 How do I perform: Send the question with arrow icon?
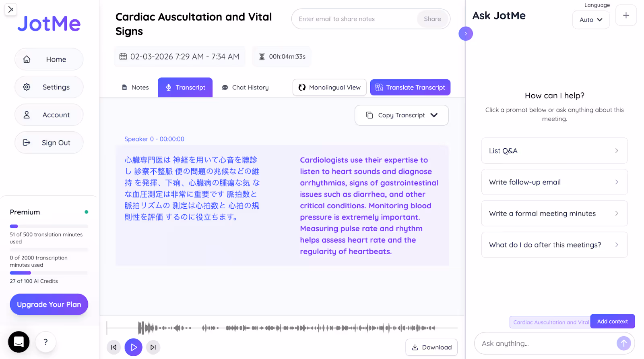[x=623, y=343]
